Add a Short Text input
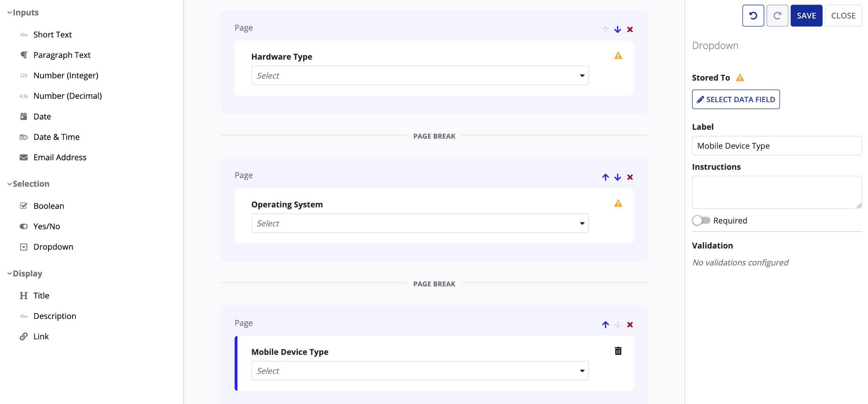Viewport: 868px width, 404px height. tap(52, 34)
